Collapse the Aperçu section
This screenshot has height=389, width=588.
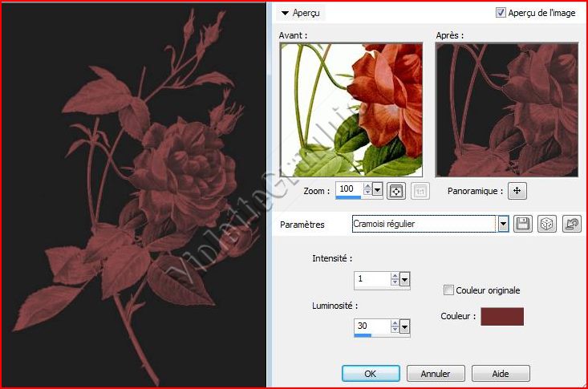tap(285, 14)
